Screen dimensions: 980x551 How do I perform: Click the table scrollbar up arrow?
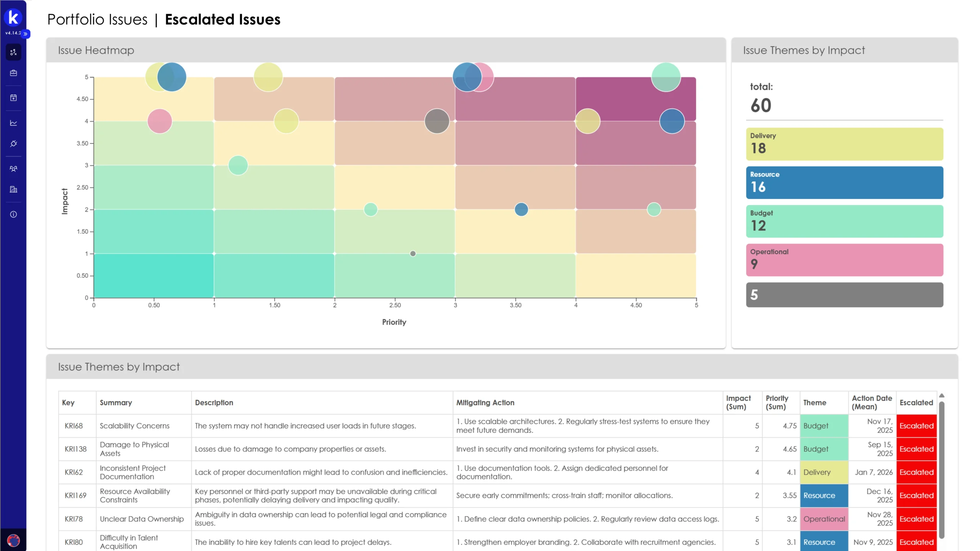[x=942, y=396]
